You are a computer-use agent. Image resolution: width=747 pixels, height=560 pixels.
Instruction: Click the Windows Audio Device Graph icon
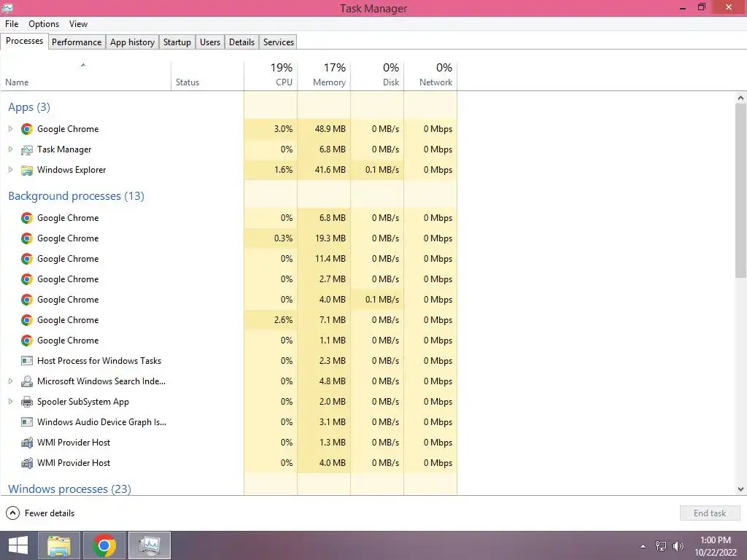point(27,422)
